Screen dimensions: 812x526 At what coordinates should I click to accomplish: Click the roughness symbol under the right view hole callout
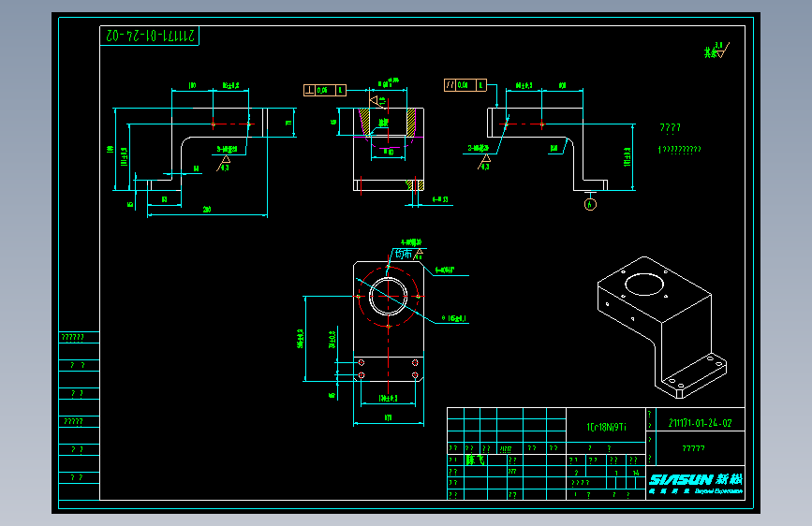tap(484, 163)
